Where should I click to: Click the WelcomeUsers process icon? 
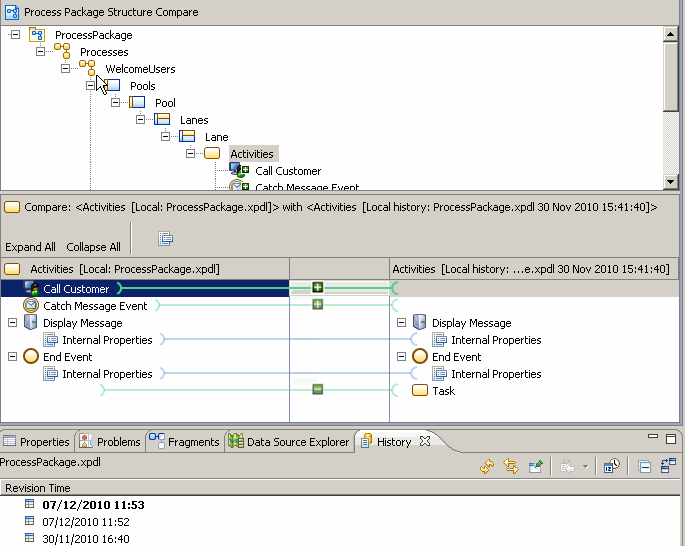click(87, 68)
